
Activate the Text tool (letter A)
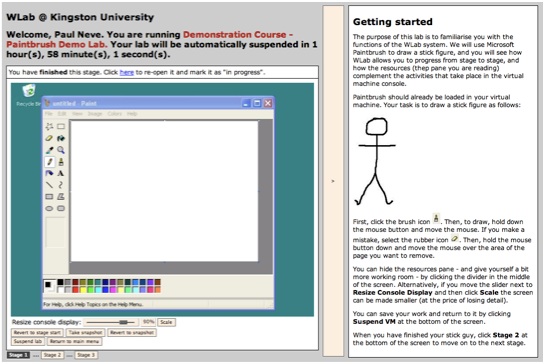61,173
